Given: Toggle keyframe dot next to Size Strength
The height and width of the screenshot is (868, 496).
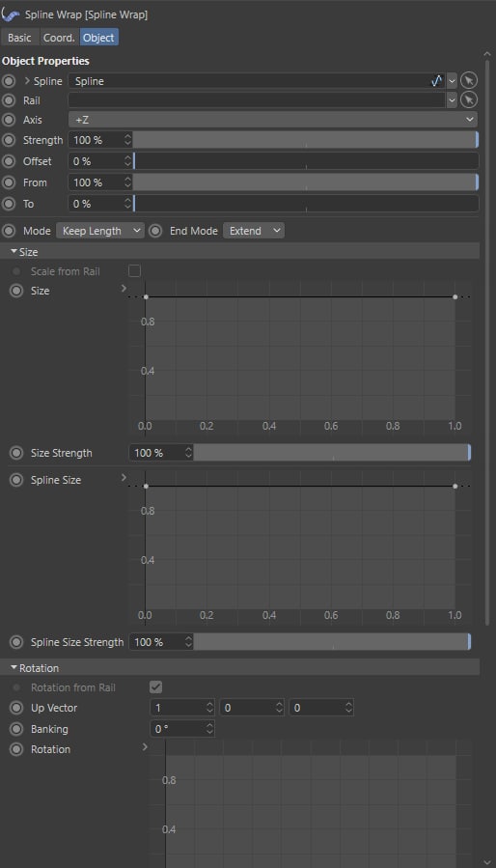Looking at the screenshot, I should click(x=16, y=453).
